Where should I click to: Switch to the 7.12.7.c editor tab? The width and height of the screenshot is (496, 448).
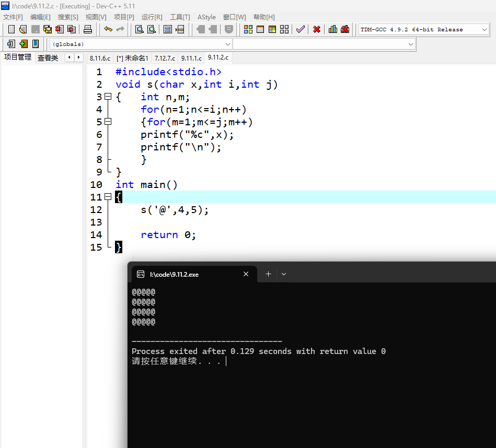click(x=165, y=58)
